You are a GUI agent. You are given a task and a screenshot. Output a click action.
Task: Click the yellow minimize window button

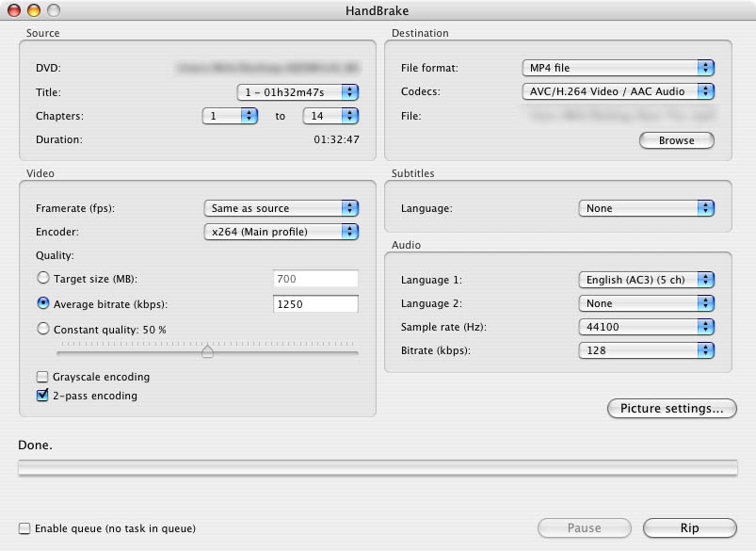34,10
